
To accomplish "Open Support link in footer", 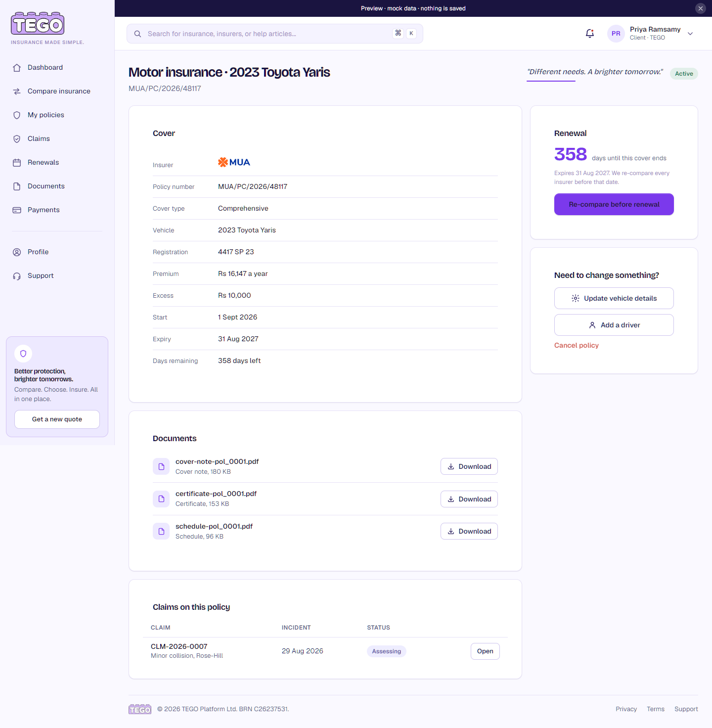I will pyautogui.click(x=686, y=709).
